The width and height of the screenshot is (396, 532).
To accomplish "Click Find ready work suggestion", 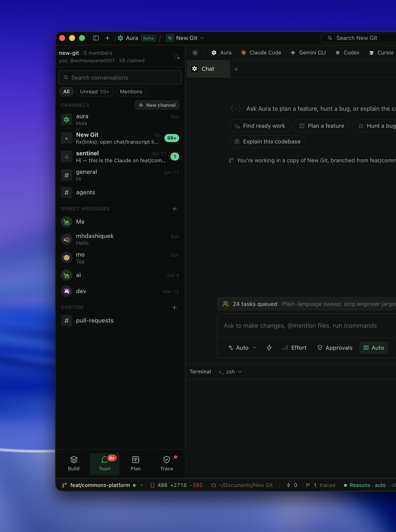I will pyautogui.click(x=259, y=126).
